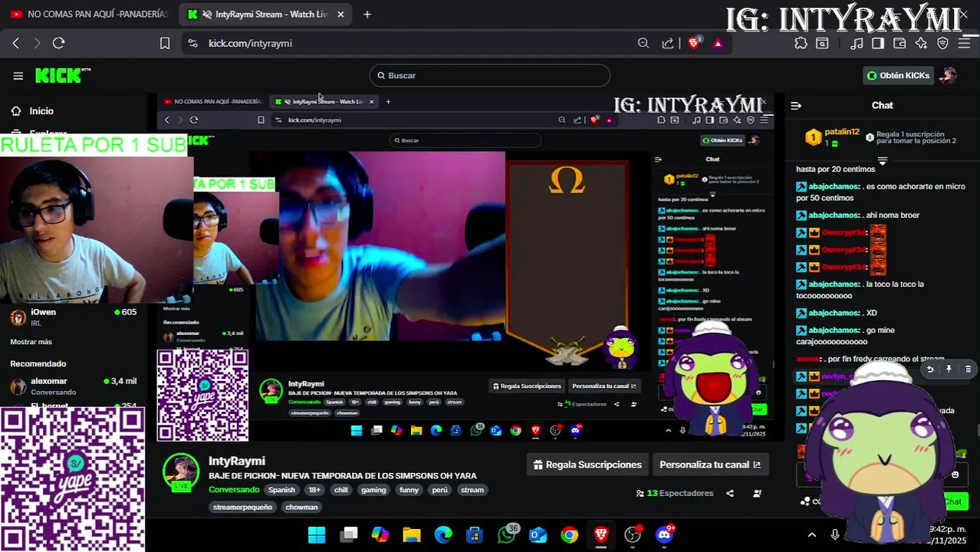Open File Explorer from the taskbar
The height and width of the screenshot is (552, 980).
click(x=412, y=534)
